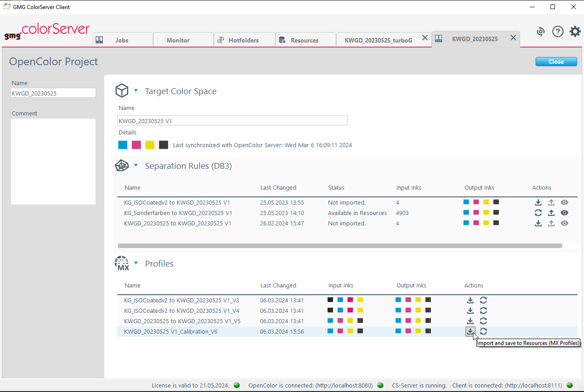
Task: Click upload icon for KG_Sonderfarben separation rule
Action: [x=551, y=213]
